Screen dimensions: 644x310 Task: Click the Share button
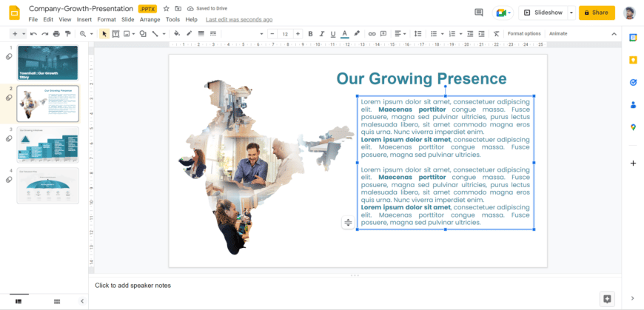[x=596, y=13]
